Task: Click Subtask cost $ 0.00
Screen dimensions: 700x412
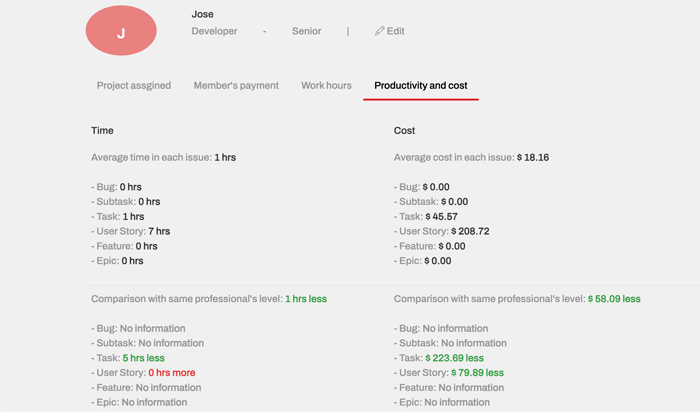Action: (x=454, y=201)
